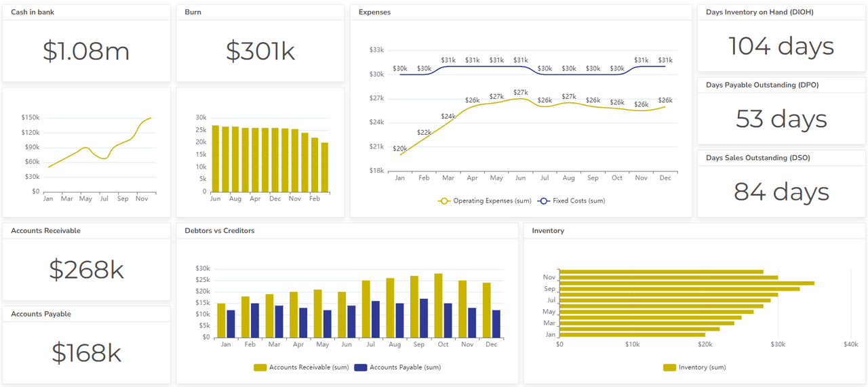
Task: Click the $33k axis label in Expenses chart
Action: click(x=376, y=49)
